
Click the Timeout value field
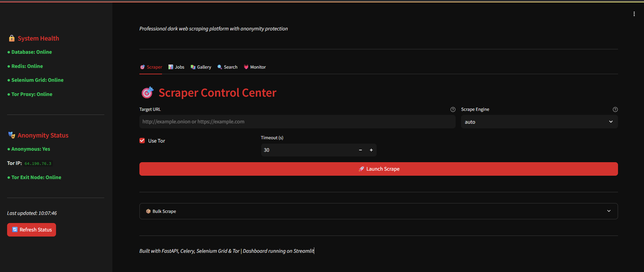pyautogui.click(x=308, y=150)
